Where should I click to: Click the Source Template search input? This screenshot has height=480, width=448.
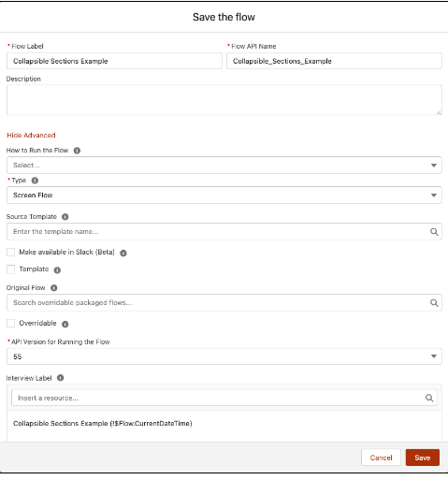pos(224,232)
